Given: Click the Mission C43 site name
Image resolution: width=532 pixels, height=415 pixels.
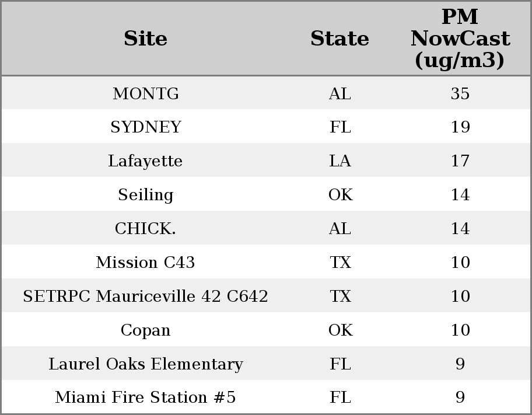Looking at the screenshot, I should (145, 263).
